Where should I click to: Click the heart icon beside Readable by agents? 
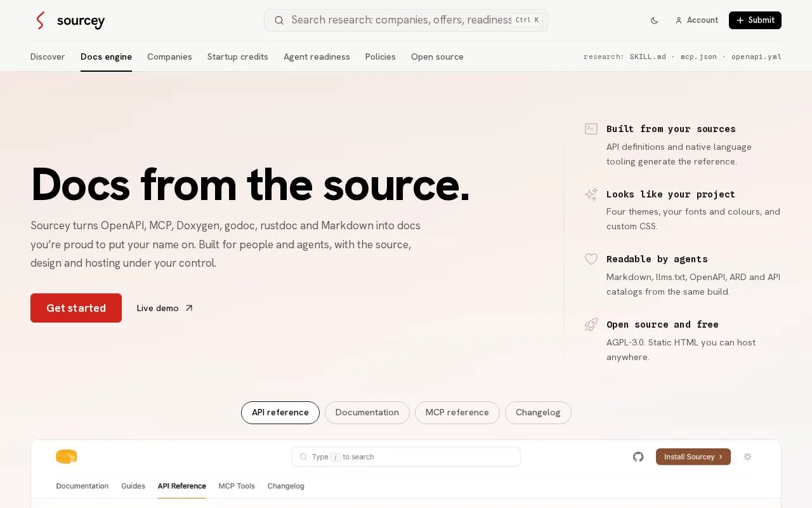click(591, 259)
